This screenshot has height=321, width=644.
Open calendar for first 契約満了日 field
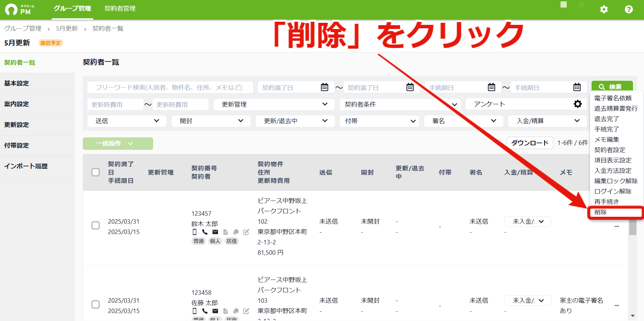(x=324, y=87)
